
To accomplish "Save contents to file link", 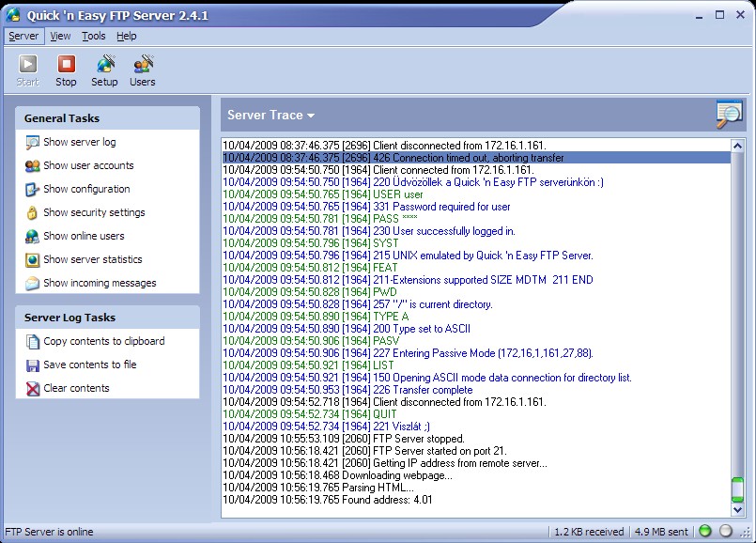I will (x=90, y=365).
